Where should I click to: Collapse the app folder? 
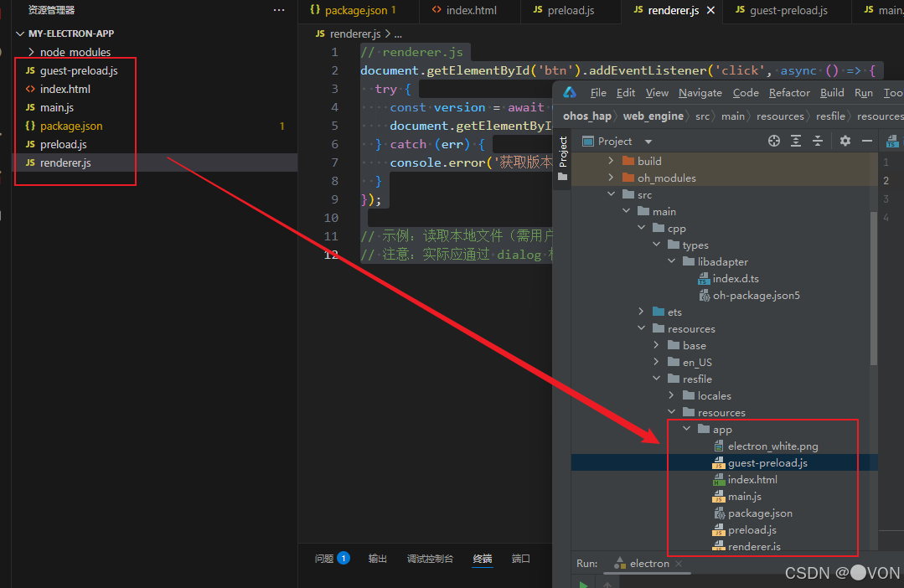pos(687,429)
